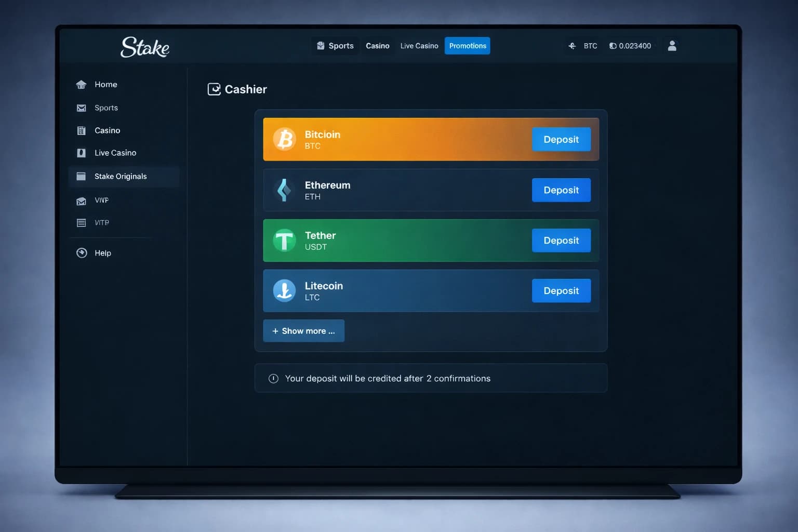
Task: Open the 0.023400 balance display
Action: tap(630, 46)
